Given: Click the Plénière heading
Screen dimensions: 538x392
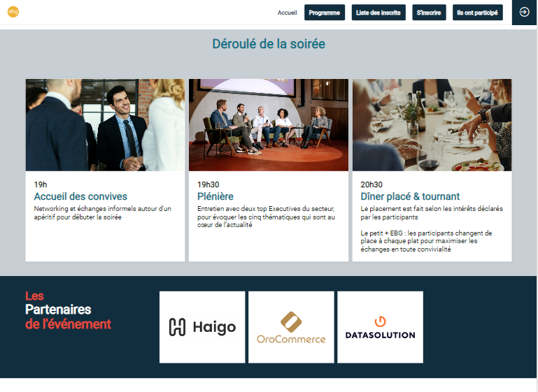Looking at the screenshot, I should (215, 196).
